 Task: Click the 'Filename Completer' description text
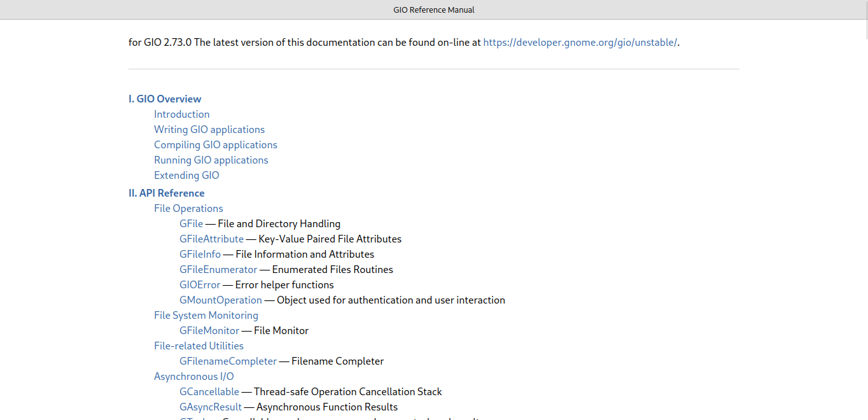tap(337, 361)
